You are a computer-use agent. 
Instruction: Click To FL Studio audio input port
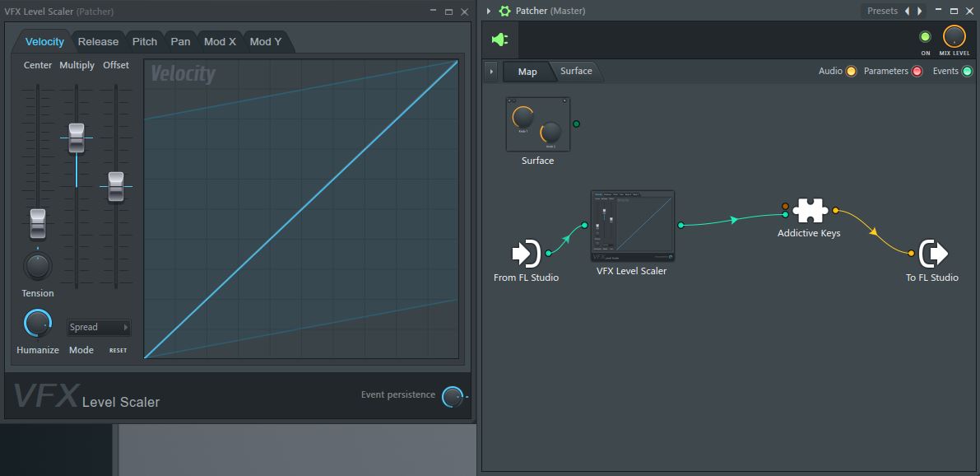coord(911,254)
